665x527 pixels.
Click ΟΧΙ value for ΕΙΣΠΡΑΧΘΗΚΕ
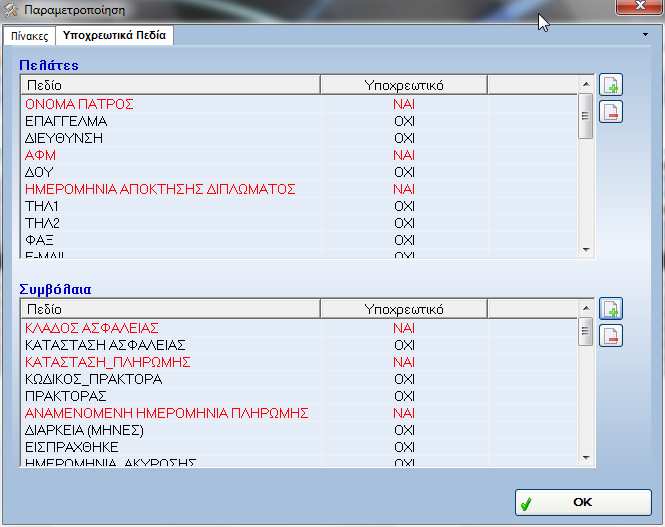[404, 447]
